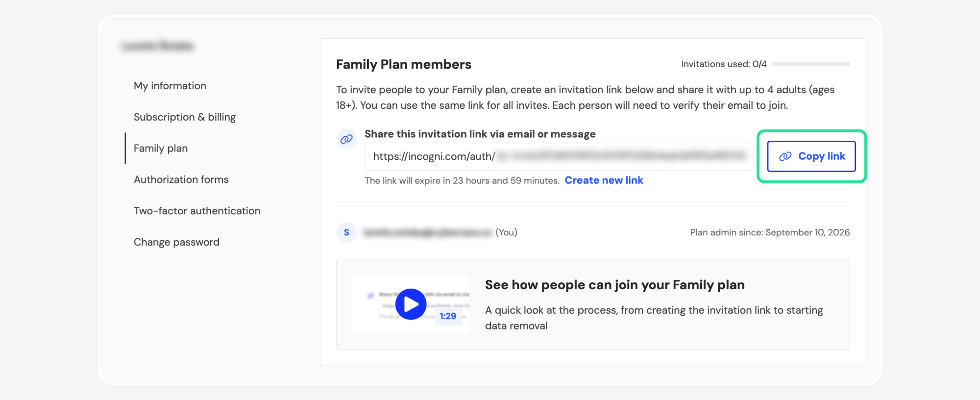Screen dimensions: 980x400
Task: Click the blurred email address of the plan admin
Action: [x=427, y=232]
